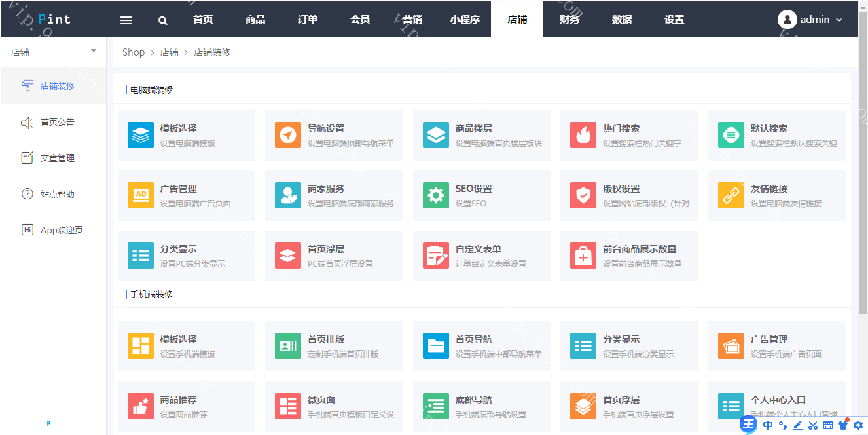Open the 财务 top menu tab

pos(570,20)
